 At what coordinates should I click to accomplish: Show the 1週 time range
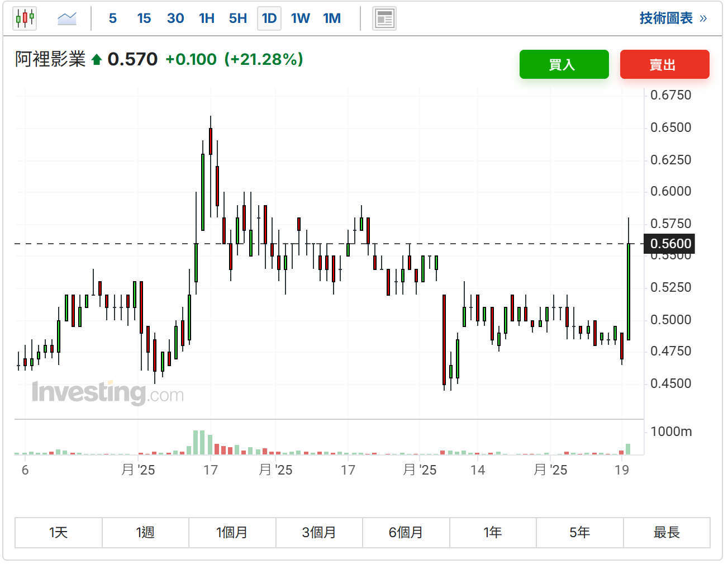click(x=145, y=533)
